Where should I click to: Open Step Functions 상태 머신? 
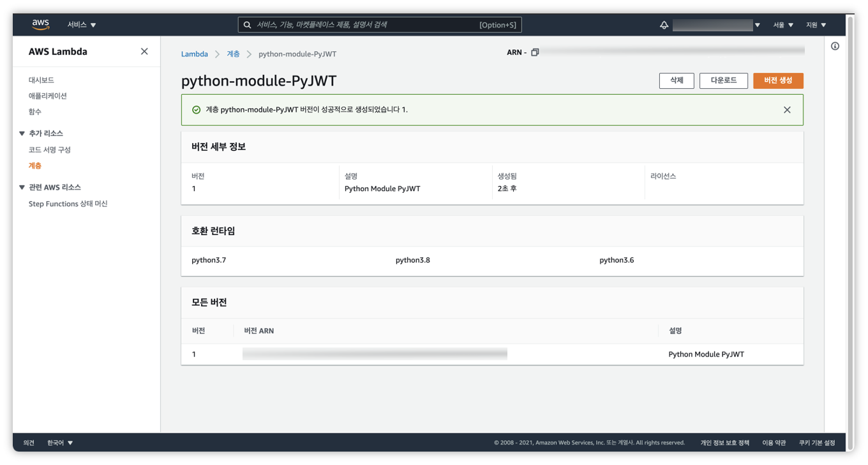pyautogui.click(x=68, y=204)
